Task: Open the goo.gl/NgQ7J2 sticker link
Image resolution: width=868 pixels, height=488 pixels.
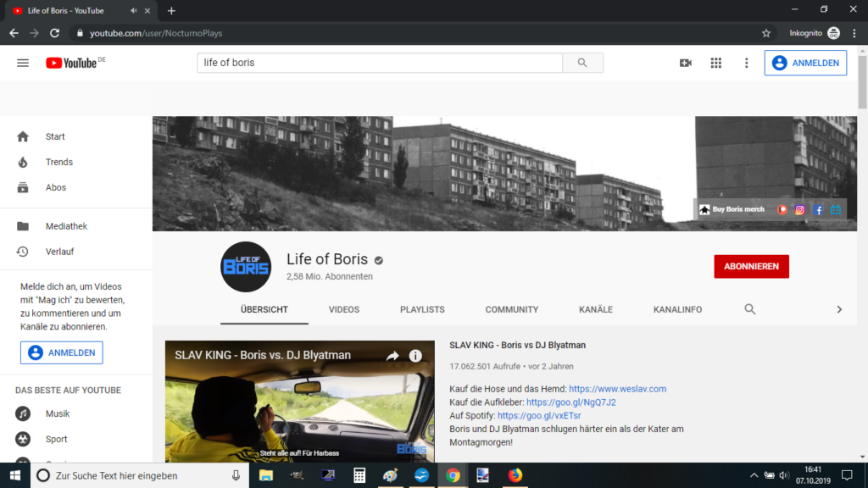Action: point(570,402)
